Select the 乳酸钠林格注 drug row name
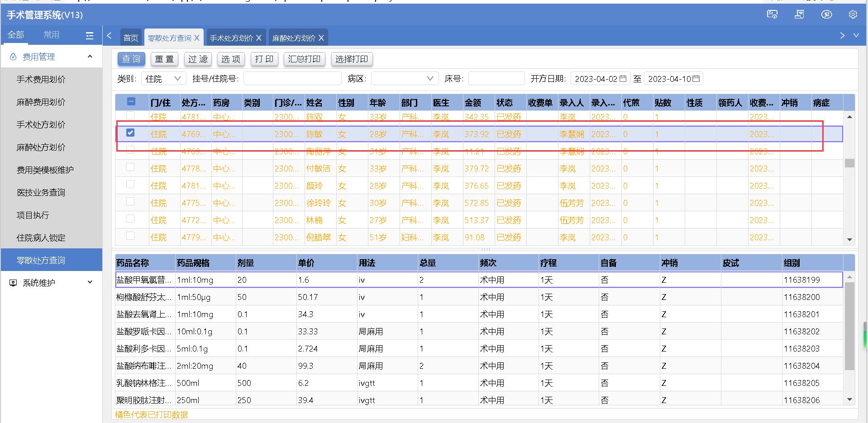This screenshot has height=423, width=868. (x=144, y=383)
